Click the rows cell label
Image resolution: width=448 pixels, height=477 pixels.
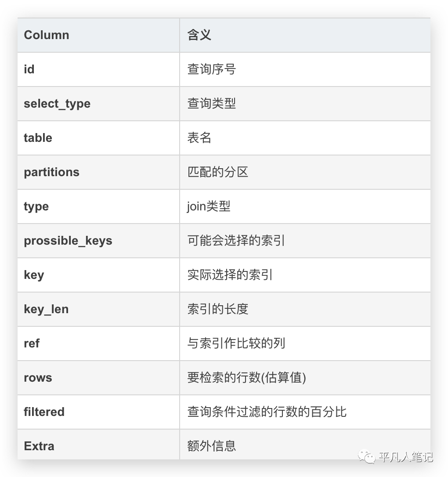pyautogui.click(x=38, y=378)
